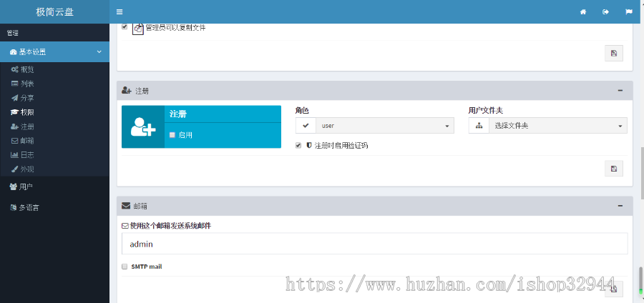Enable the SMTP mail checkbox

click(x=125, y=267)
